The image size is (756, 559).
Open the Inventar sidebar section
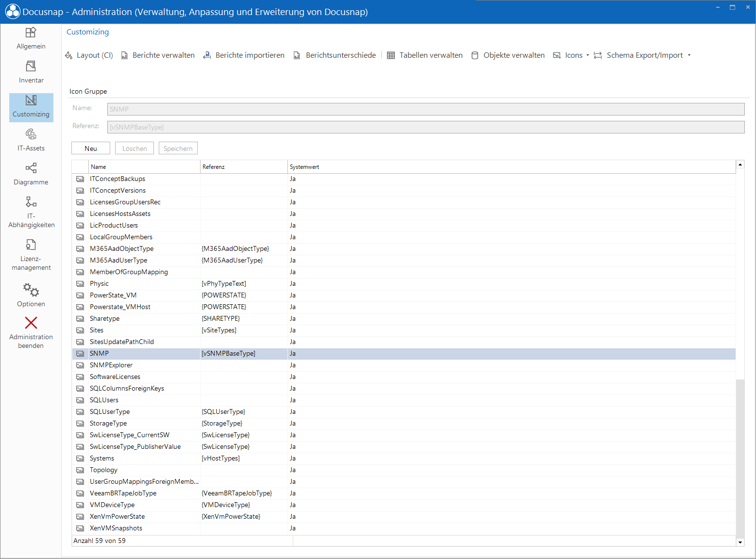pos(31,72)
